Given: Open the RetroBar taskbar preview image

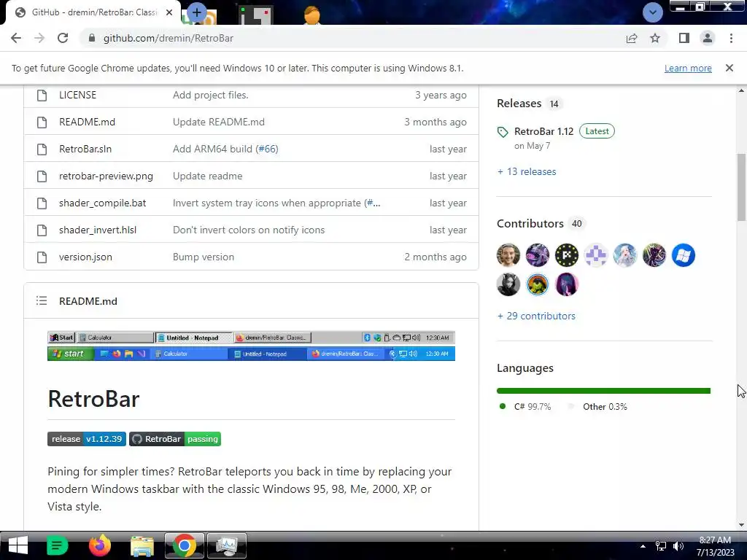Looking at the screenshot, I should tap(251, 346).
